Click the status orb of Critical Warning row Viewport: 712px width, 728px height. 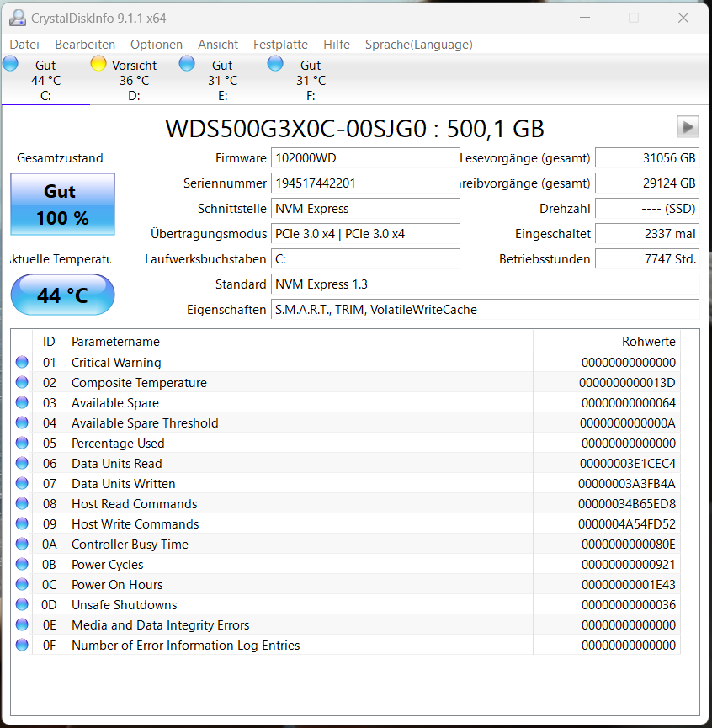pos(22,362)
